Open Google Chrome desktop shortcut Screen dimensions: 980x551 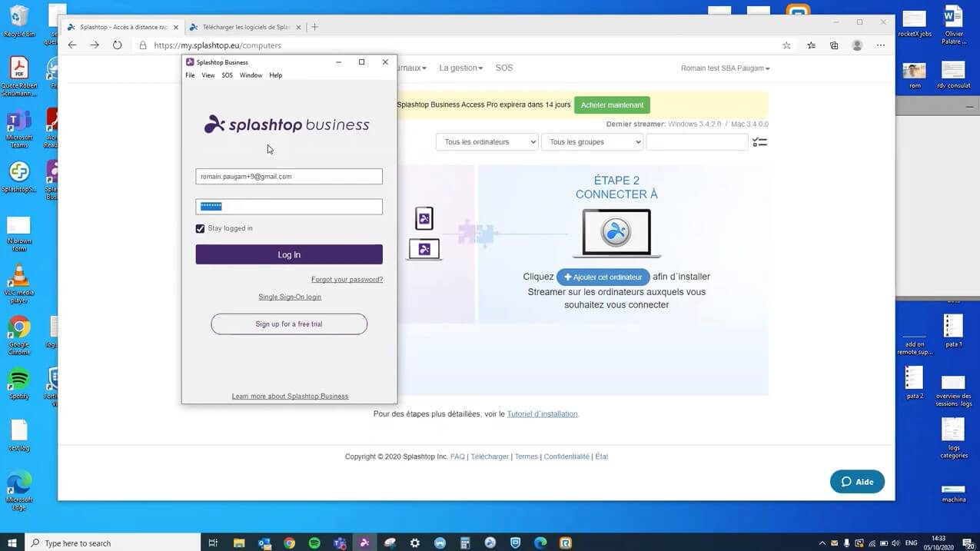[x=19, y=335]
